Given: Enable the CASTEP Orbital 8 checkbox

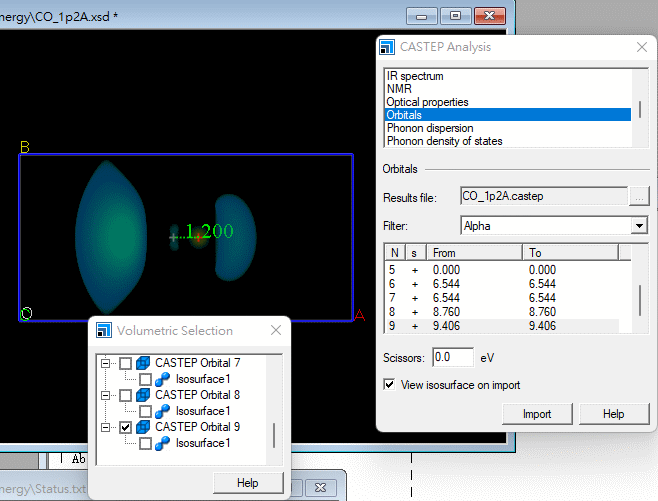Looking at the screenshot, I should [125, 395].
